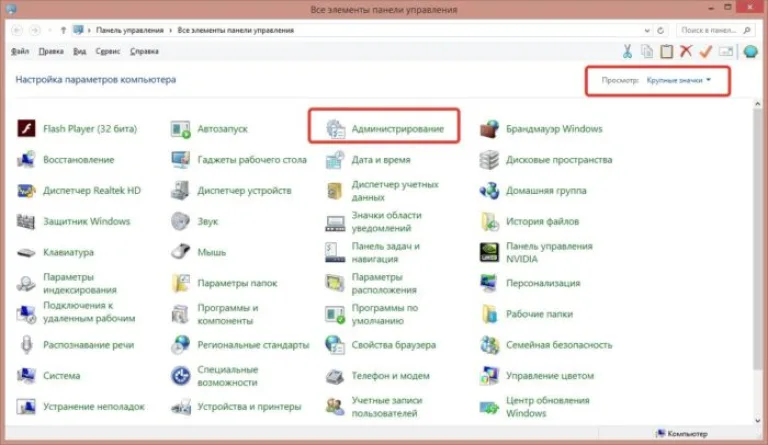Open the Диспетчер учетных данных icon
This screenshot has width=768, height=445.
click(336, 190)
